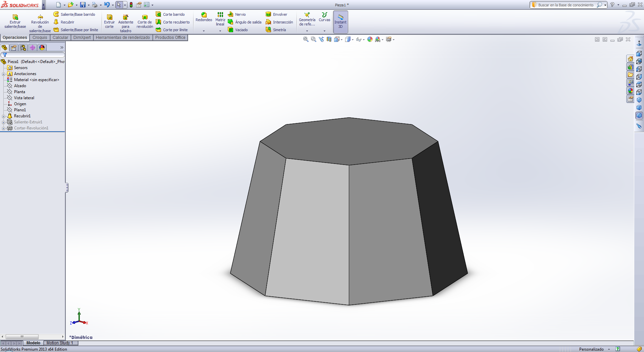Click the feature tree filter field
Screen dimensions: 644x352
[33, 55]
